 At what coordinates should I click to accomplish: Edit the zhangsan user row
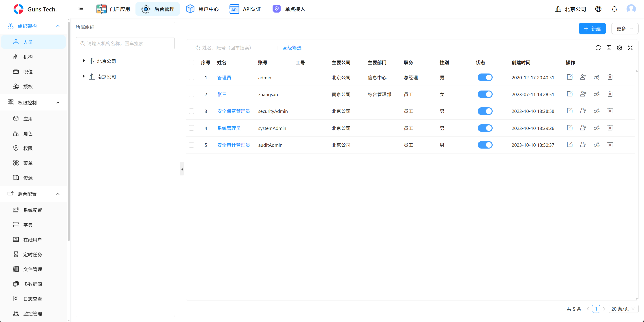click(x=570, y=94)
